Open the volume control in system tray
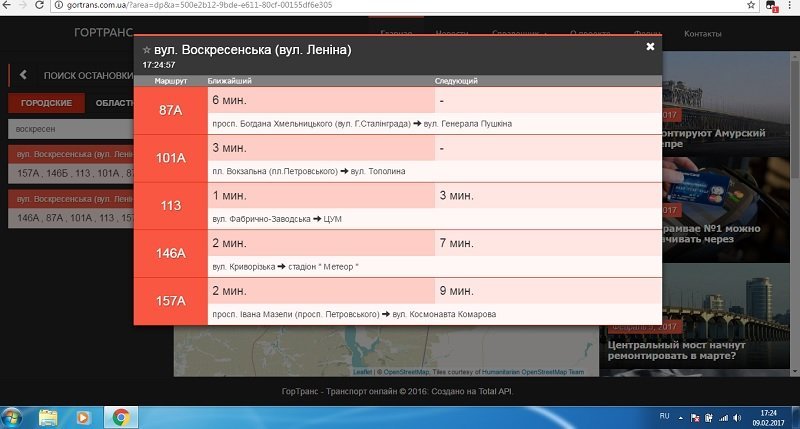Image resolution: width=800 pixels, height=429 pixels. [x=737, y=418]
